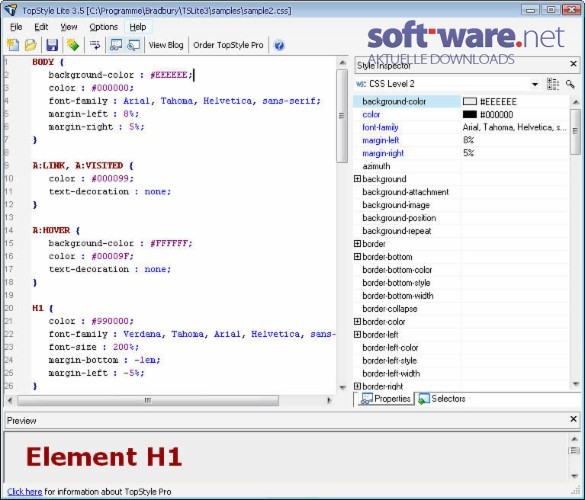This screenshot has width=585, height=500.
Task: Open the Edit menu
Action: pos(41,27)
